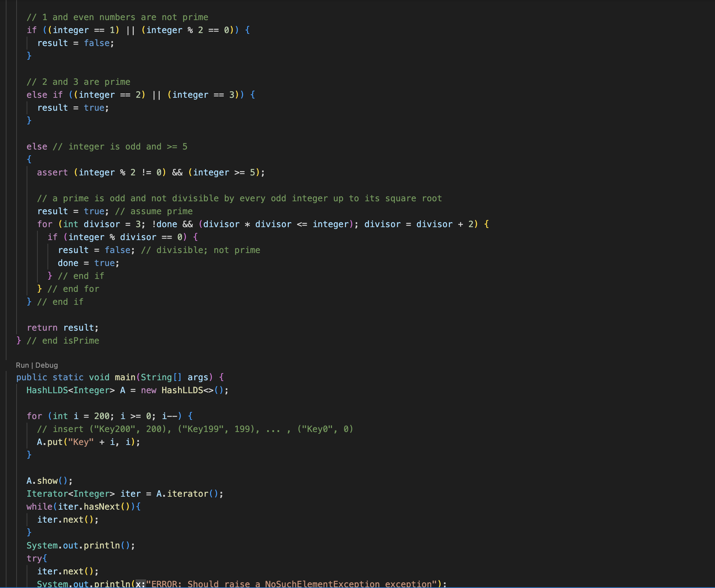Click the new keyword before HashLLDS

[149, 390]
